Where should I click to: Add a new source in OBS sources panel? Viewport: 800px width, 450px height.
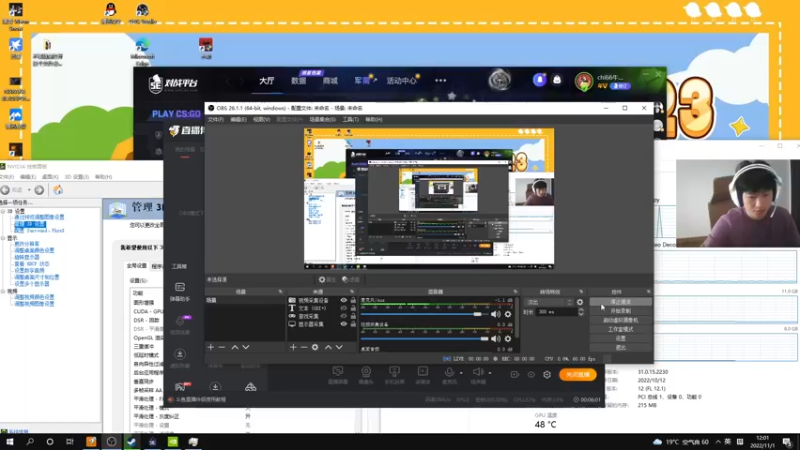293,347
